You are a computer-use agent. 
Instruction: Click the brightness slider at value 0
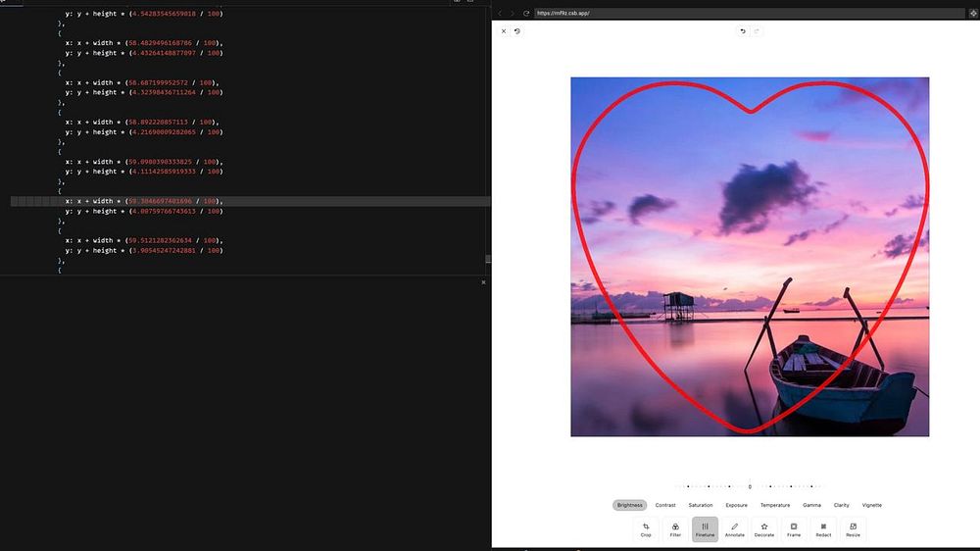[750, 486]
